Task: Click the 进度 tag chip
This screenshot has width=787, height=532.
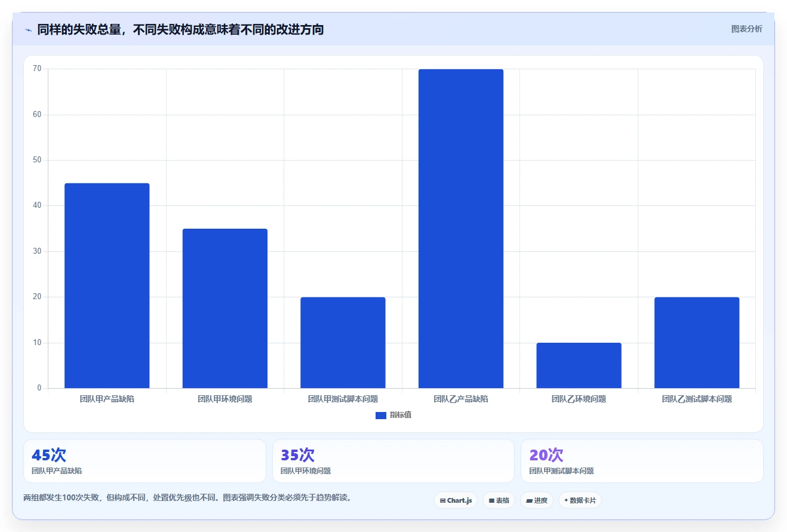Action: point(537,500)
